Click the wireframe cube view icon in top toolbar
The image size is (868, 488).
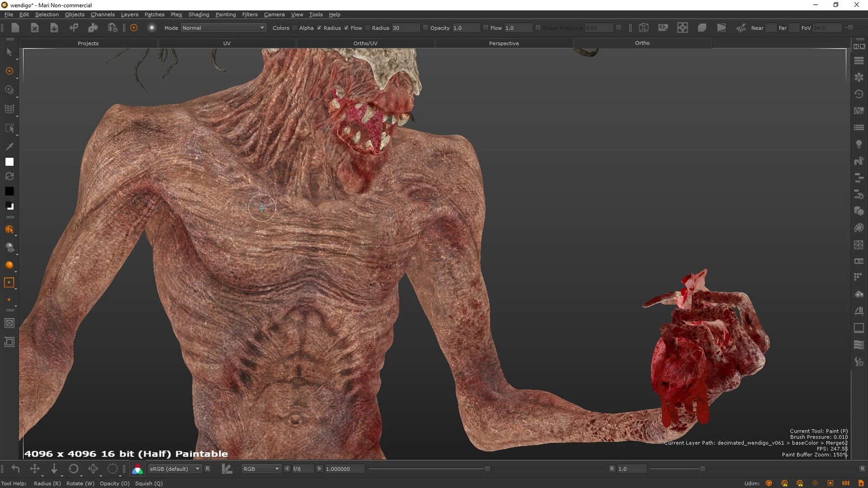(643, 28)
